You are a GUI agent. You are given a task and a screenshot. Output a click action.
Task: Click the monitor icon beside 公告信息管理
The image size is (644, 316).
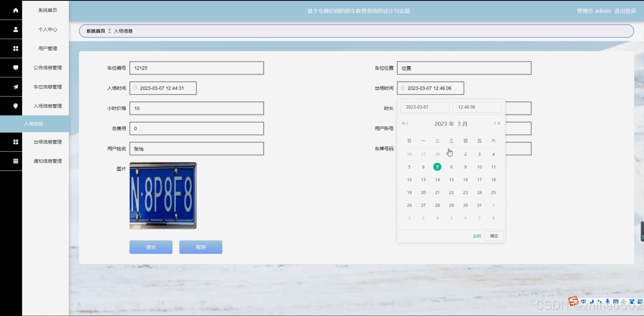tap(16, 68)
